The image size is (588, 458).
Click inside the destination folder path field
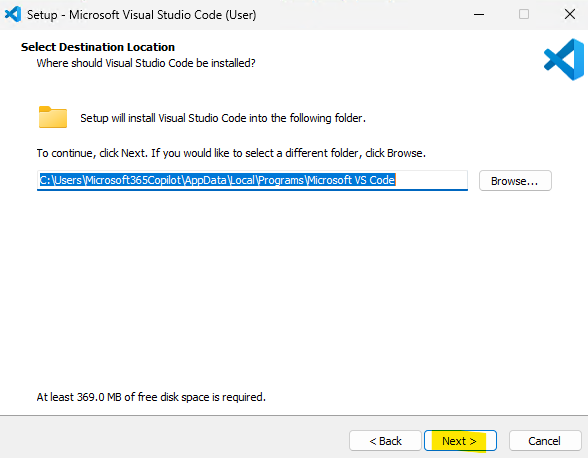pyautogui.click(x=252, y=180)
